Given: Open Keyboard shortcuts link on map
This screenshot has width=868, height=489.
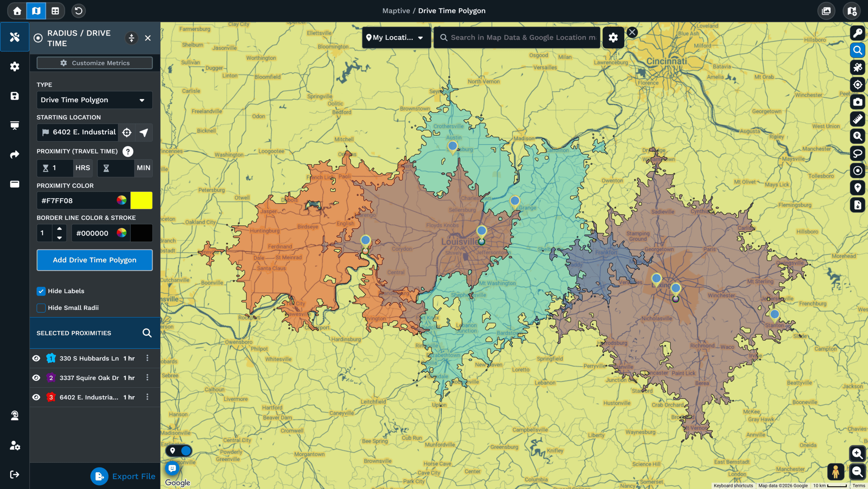Looking at the screenshot, I should tap(733, 486).
